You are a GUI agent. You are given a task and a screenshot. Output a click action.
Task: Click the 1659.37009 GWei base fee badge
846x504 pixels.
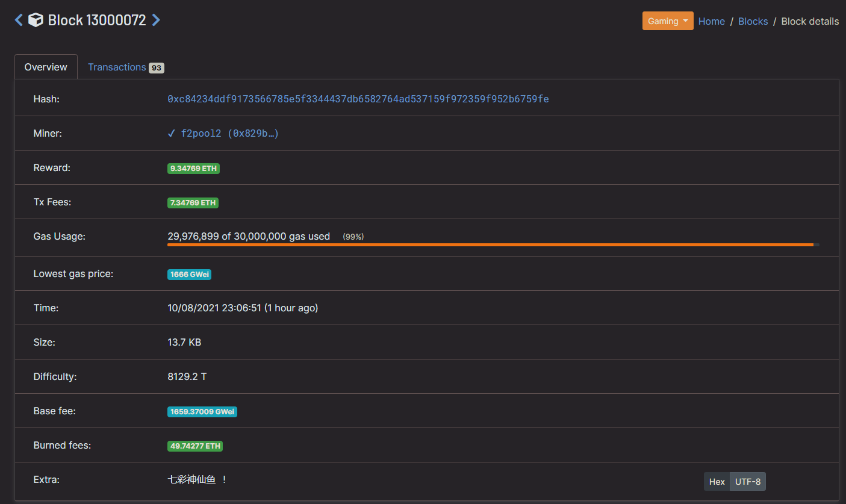pyautogui.click(x=202, y=412)
